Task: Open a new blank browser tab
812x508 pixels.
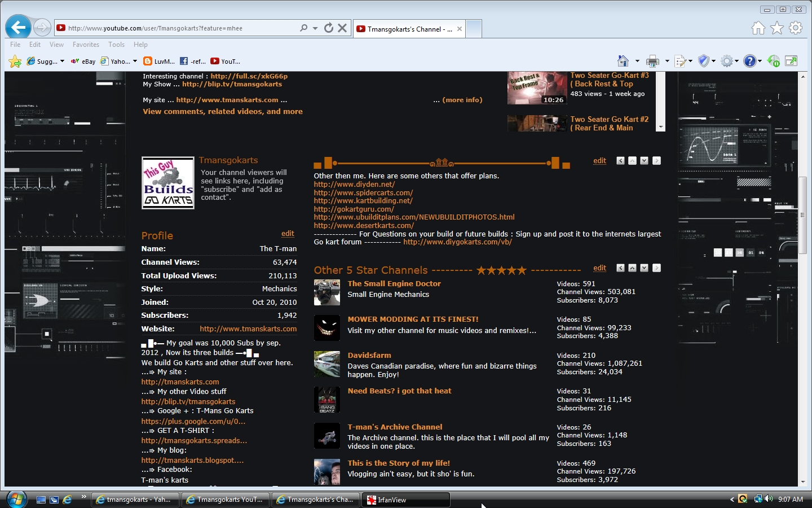Action: [x=474, y=29]
